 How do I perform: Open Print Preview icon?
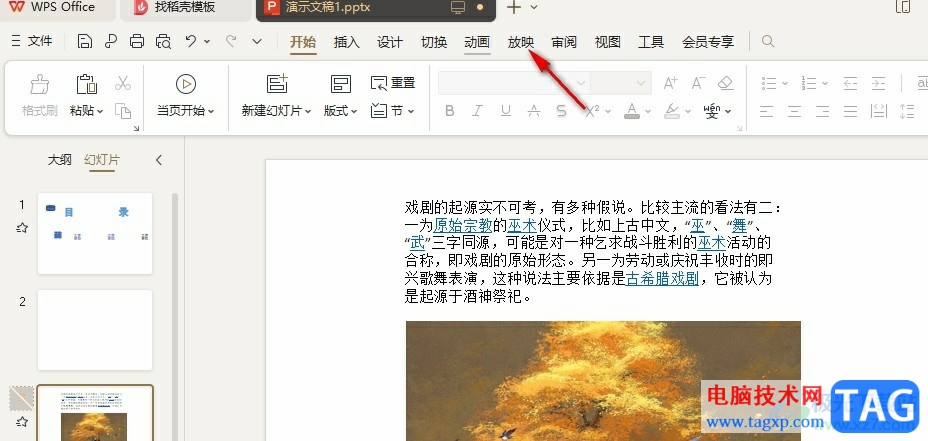163,41
